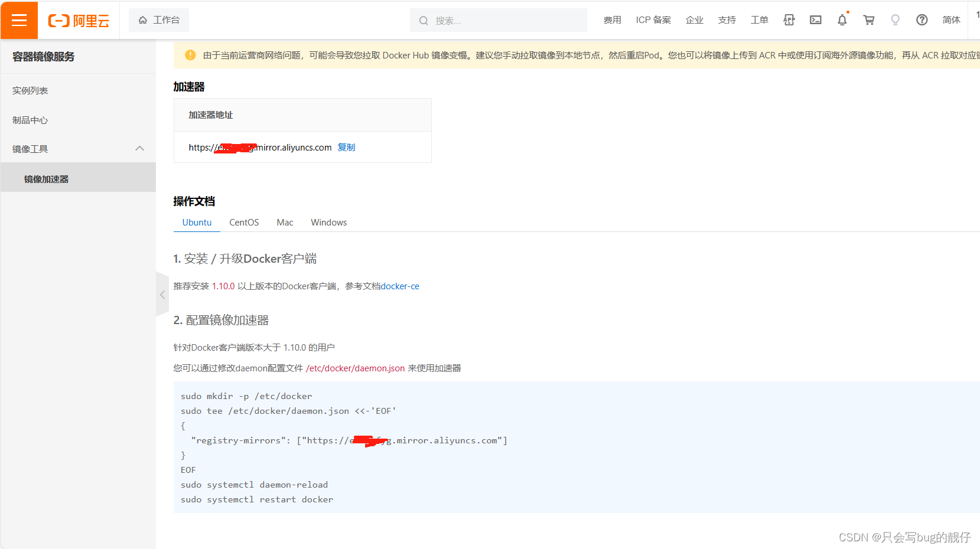Collapse the sidebar with the arrow handle

point(162,295)
